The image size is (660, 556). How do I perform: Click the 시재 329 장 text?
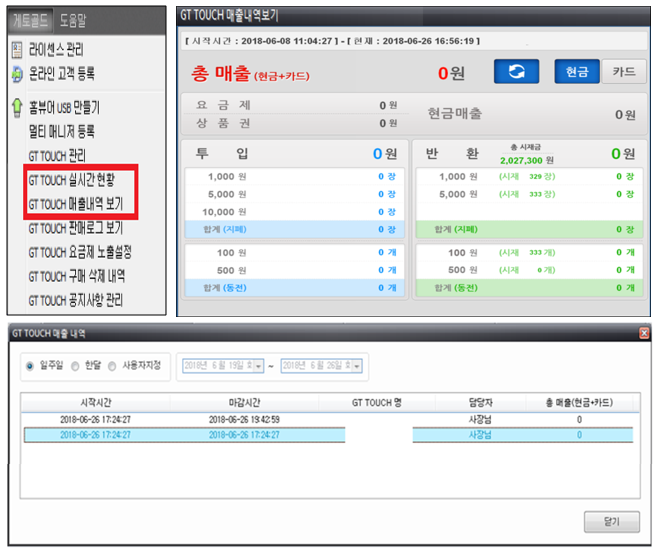(x=527, y=176)
